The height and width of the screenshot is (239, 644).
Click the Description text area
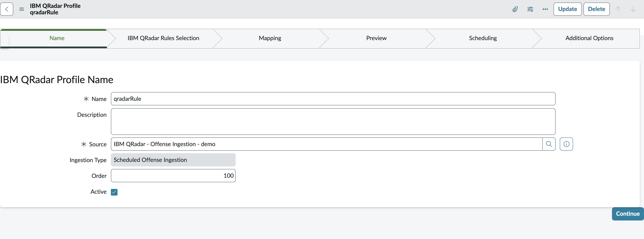click(333, 122)
